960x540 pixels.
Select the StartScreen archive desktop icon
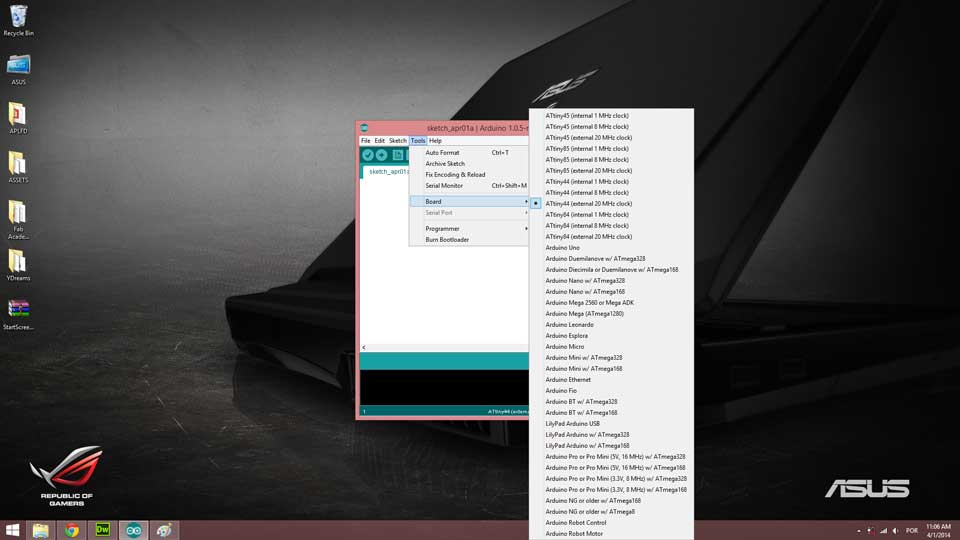pos(18,314)
